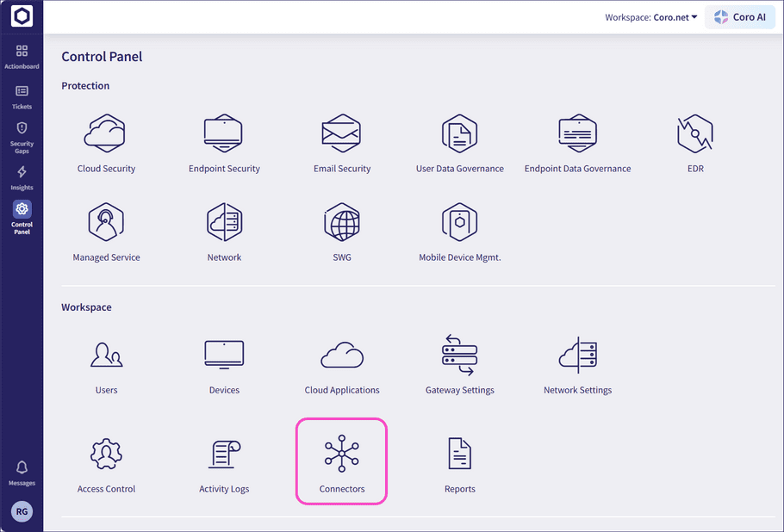Open Access Control settings
784x532 pixels.
(x=106, y=455)
